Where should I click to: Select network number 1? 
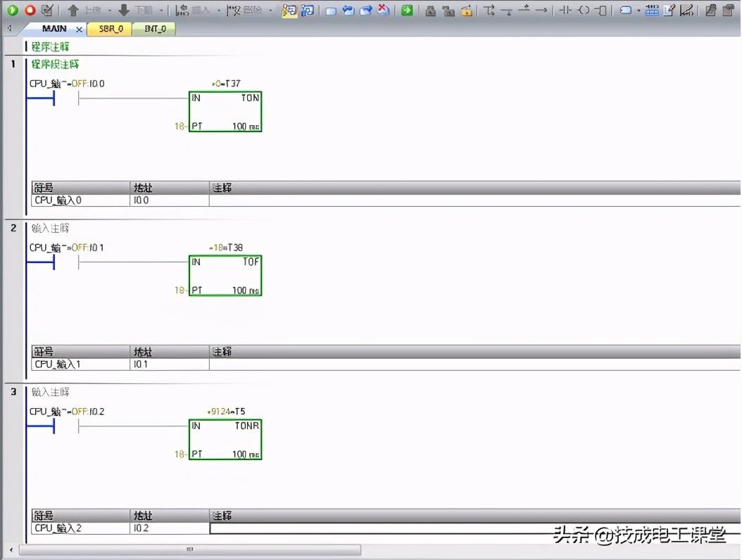point(13,64)
